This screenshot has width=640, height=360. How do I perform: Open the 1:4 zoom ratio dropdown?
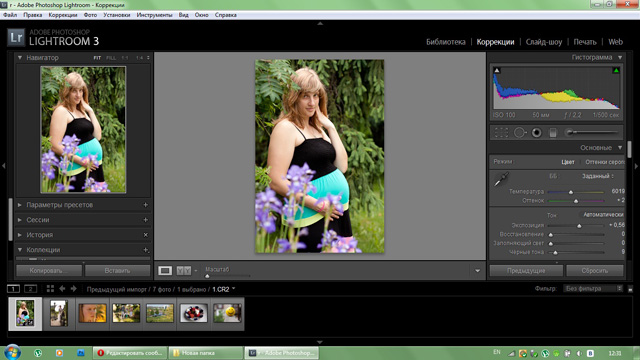pos(142,58)
